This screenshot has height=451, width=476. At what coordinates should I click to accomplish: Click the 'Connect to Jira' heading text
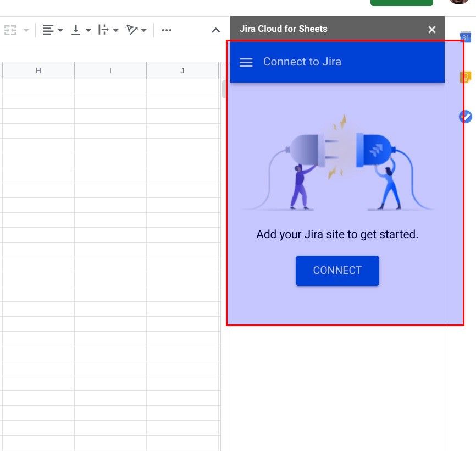pyautogui.click(x=302, y=62)
